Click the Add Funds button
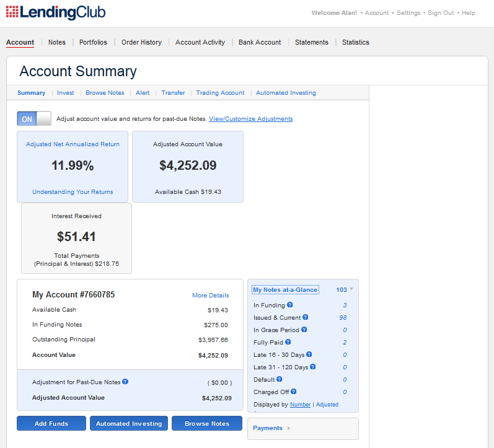Screen dimensions: 494x448 coord(51,423)
